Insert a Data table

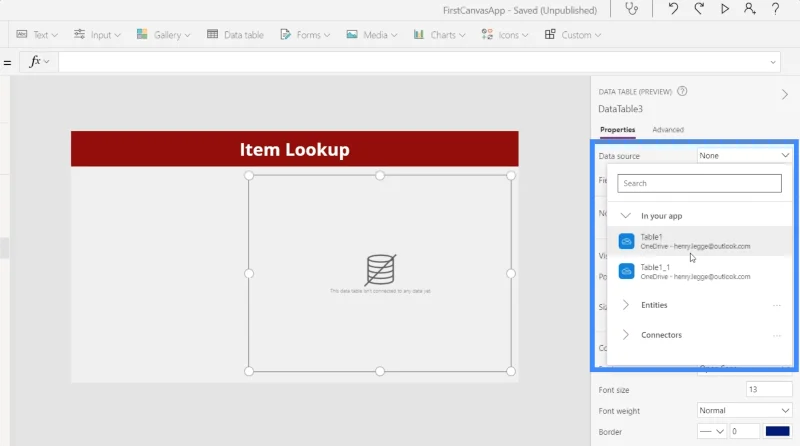pyautogui.click(x=235, y=35)
